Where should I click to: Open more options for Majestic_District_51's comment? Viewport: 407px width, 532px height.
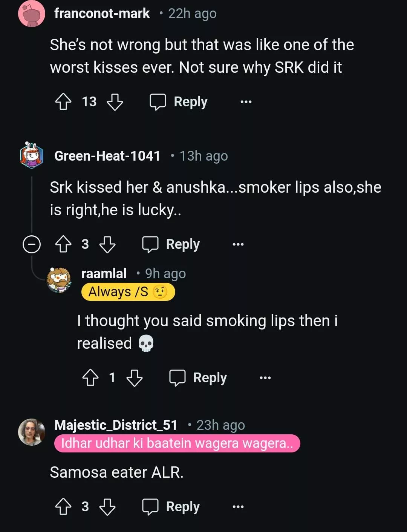pos(238,507)
